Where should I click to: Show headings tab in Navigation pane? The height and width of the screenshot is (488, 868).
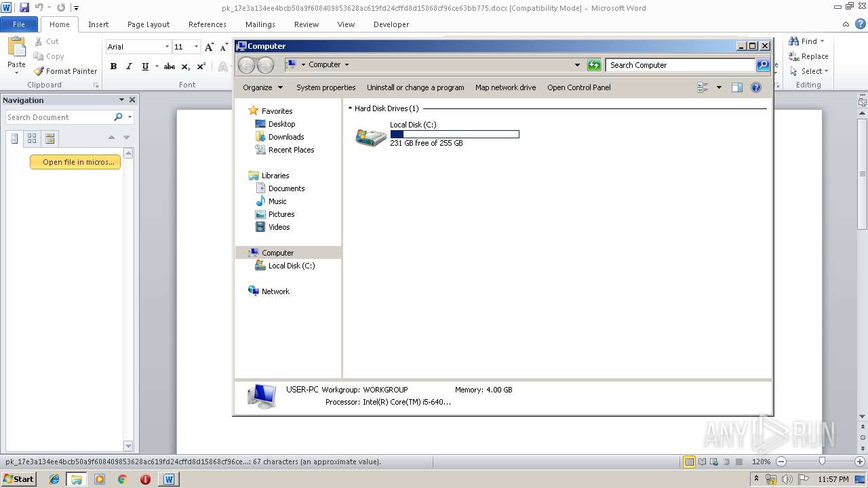[15, 138]
